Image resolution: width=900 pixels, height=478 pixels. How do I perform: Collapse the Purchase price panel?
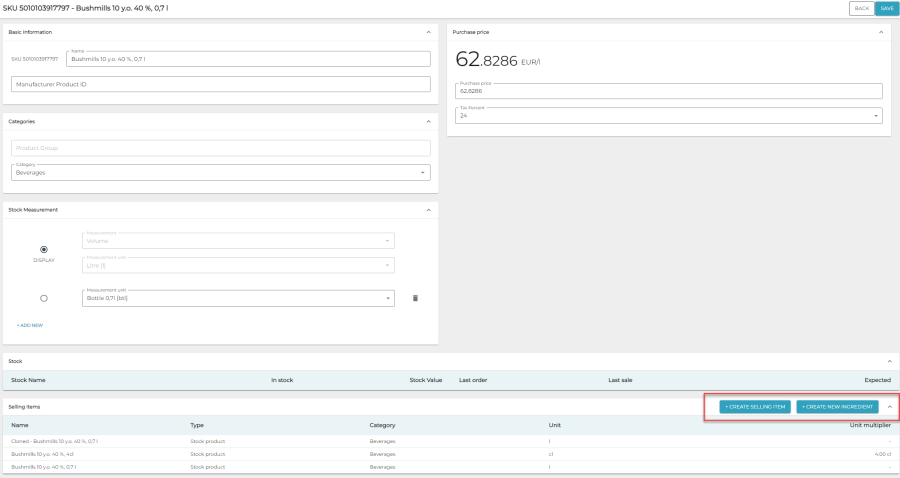(x=881, y=32)
